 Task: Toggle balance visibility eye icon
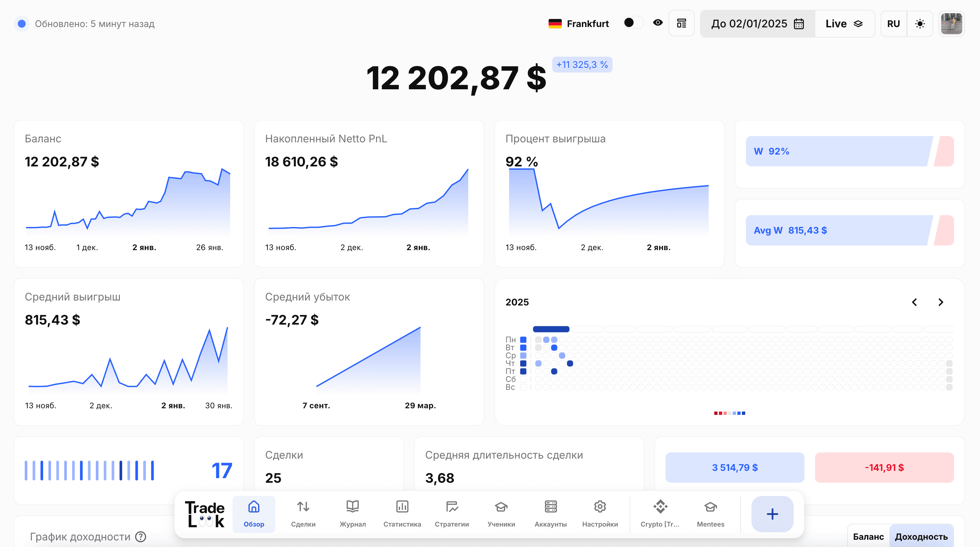(x=658, y=23)
